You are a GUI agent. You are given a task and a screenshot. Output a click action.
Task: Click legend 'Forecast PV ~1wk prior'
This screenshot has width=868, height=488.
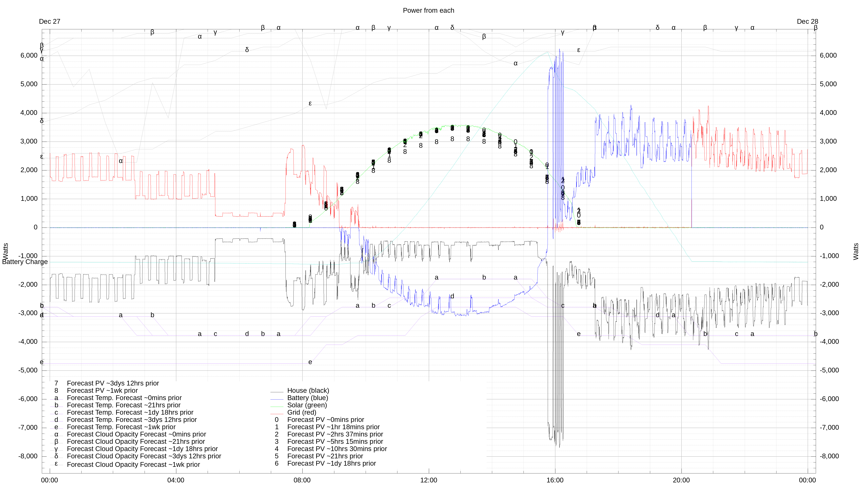coord(96,391)
